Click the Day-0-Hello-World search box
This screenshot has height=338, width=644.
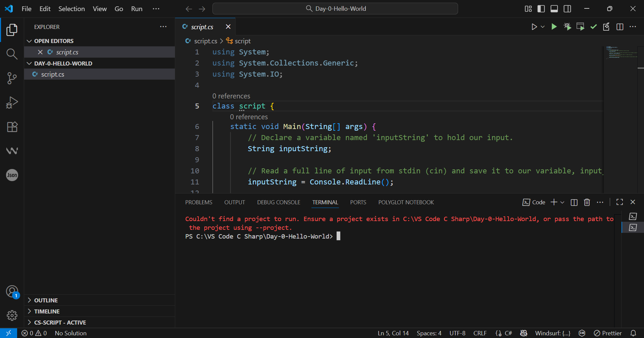(x=335, y=9)
